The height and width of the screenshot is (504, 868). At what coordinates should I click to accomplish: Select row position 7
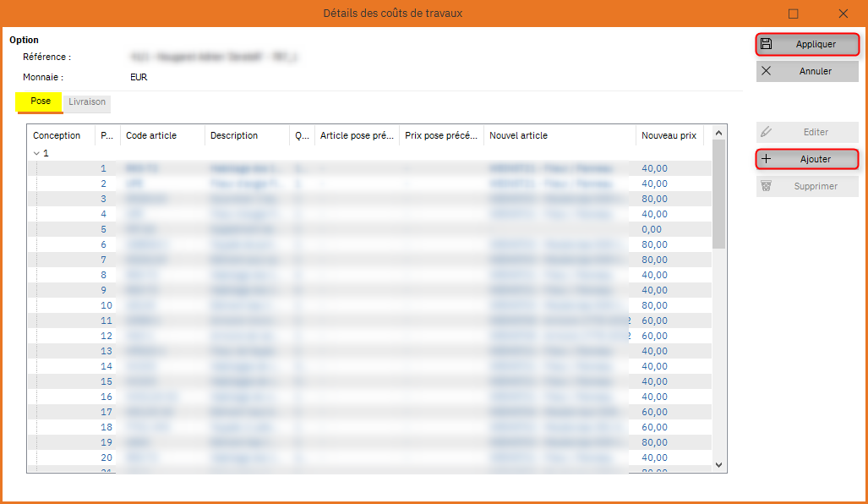point(369,260)
